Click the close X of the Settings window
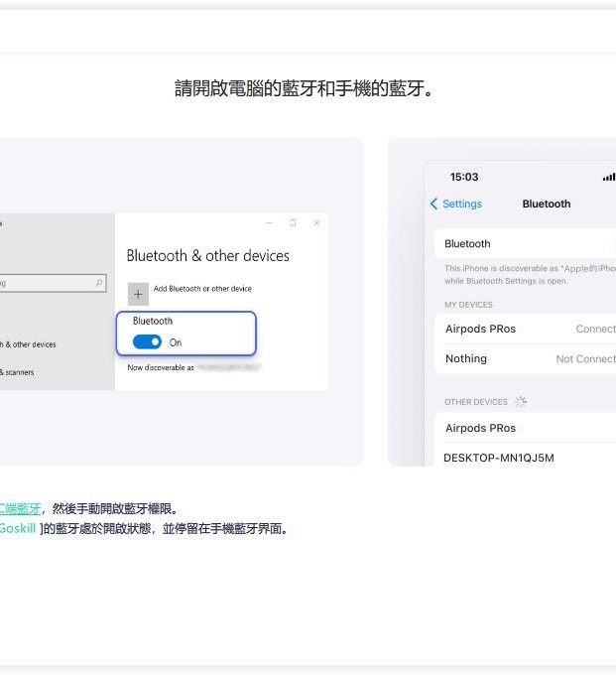The width and height of the screenshot is (616, 675). (316, 223)
